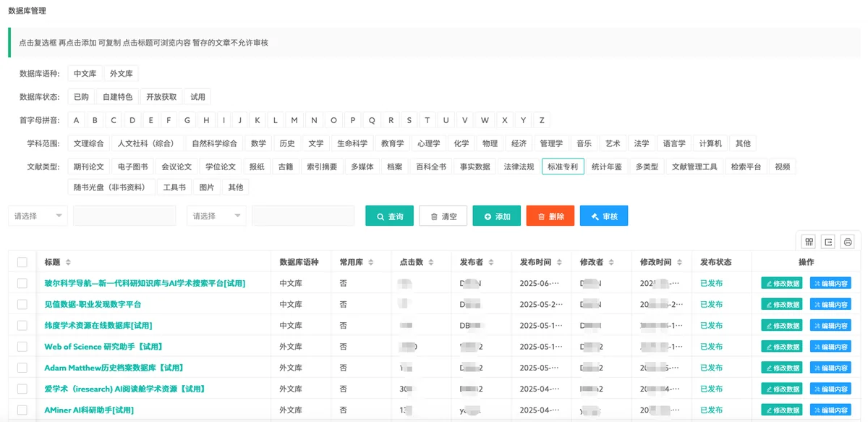Select 文献管理工具 document type
Image resolution: width=868 pixels, height=422 pixels.
pyautogui.click(x=694, y=166)
